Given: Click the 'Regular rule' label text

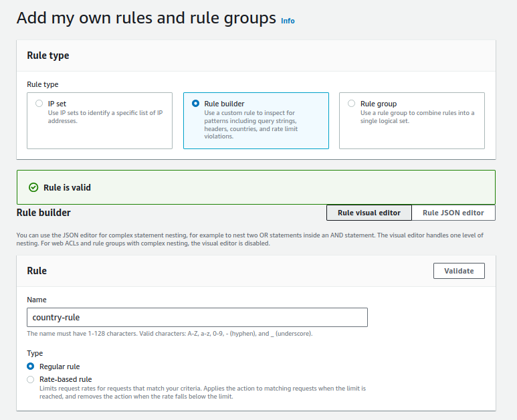Looking at the screenshot, I should click(60, 366).
